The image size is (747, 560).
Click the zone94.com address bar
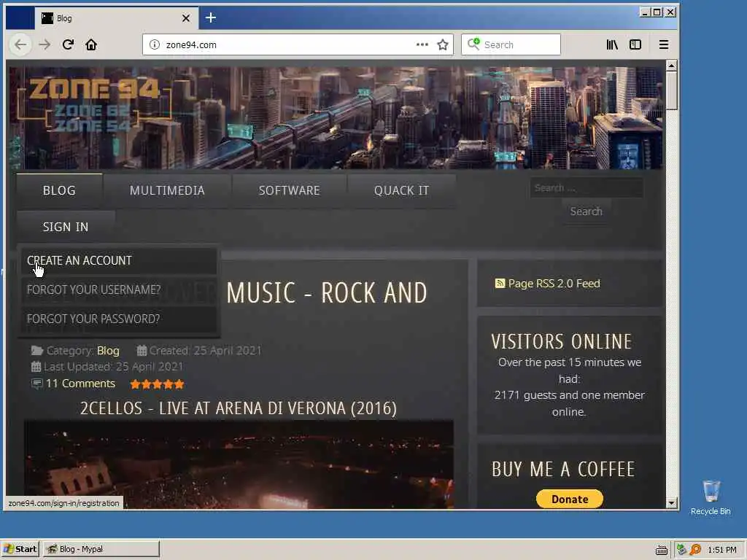click(290, 44)
